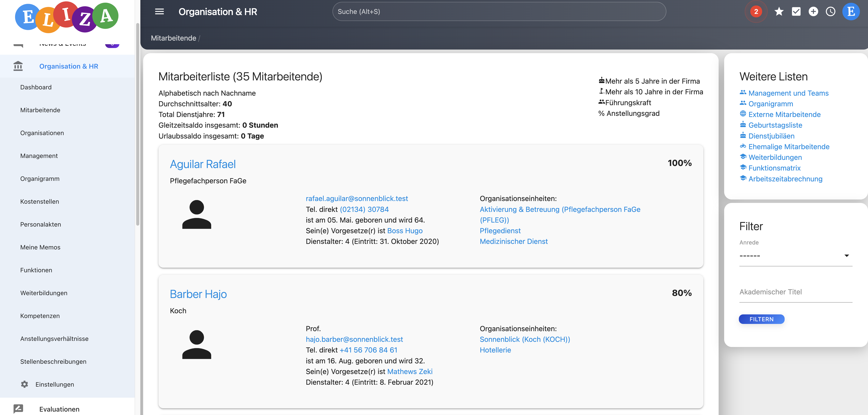Focus the Suche search box

(x=499, y=12)
